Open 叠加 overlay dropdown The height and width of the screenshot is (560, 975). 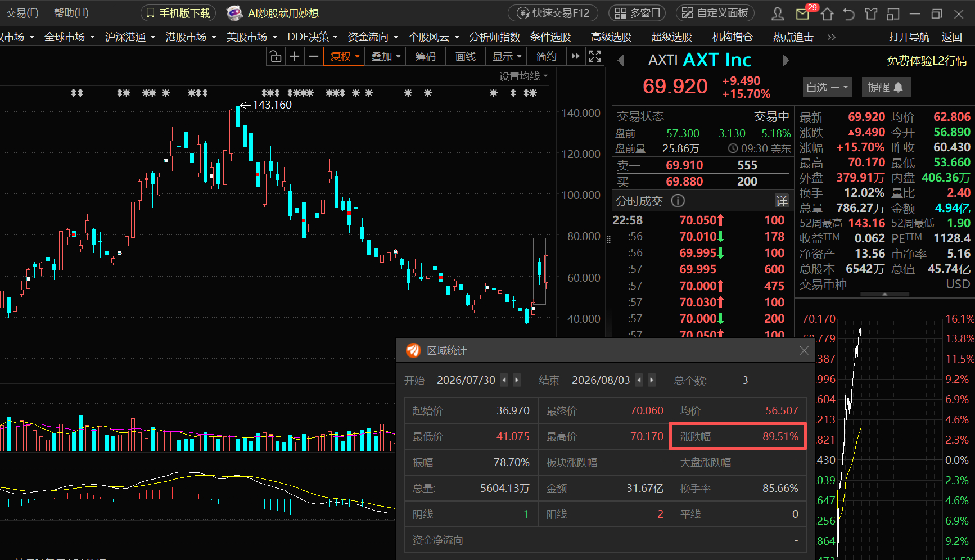click(x=385, y=56)
